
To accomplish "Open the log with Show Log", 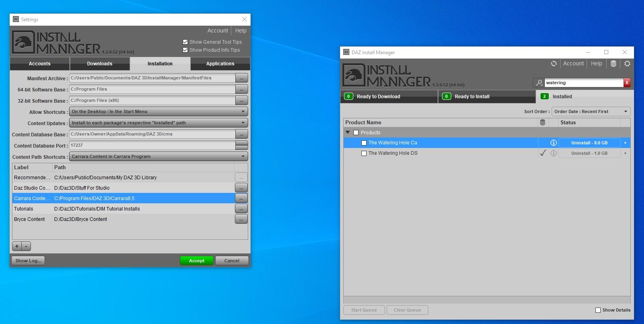I will click(28, 261).
